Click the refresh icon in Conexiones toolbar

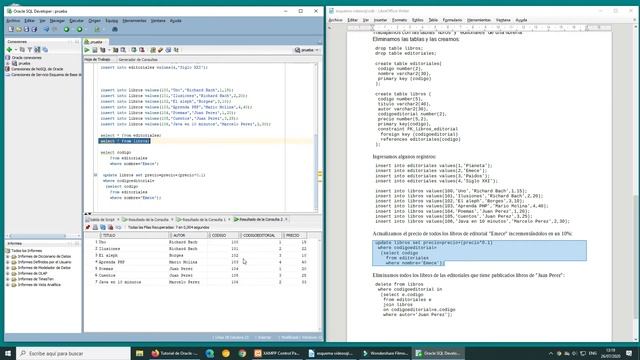[22, 49]
